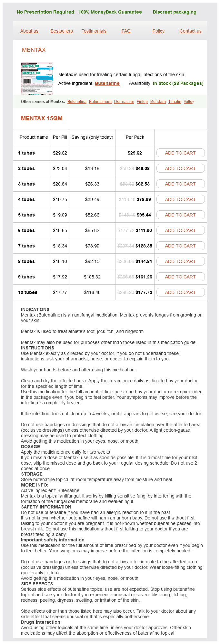Click the Meridam alternate name link
Viewport: 220px width, 644px height.
pos(158,102)
